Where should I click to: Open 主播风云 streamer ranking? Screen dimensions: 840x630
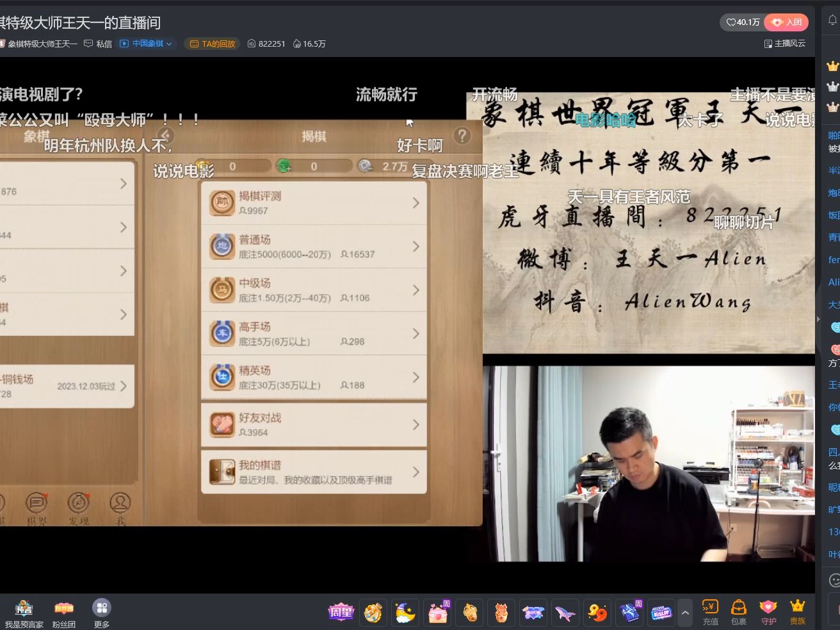tap(784, 44)
